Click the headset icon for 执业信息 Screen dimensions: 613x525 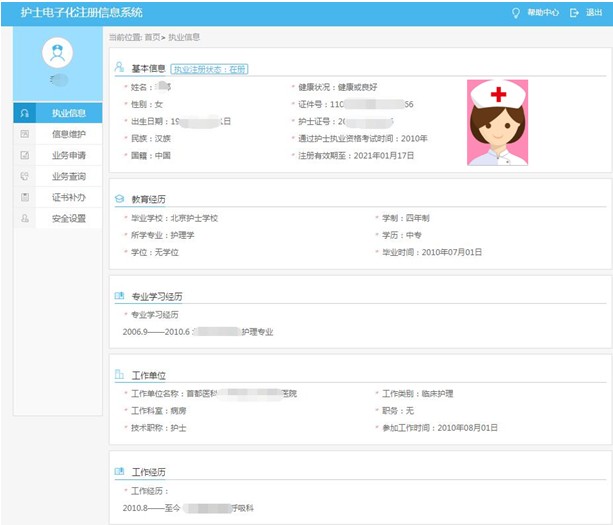[x=24, y=113]
